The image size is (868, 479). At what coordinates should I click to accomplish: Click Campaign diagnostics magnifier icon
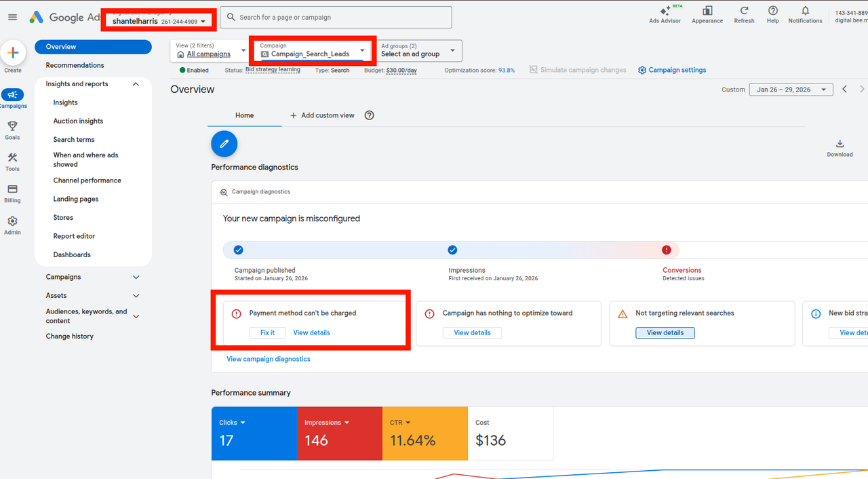(x=224, y=192)
